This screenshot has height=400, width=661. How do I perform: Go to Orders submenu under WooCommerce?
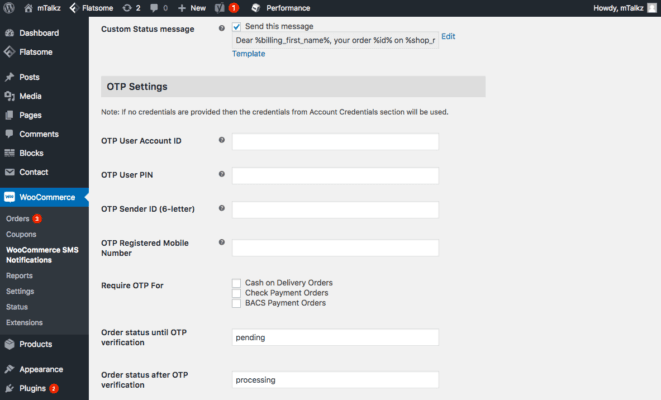point(18,218)
